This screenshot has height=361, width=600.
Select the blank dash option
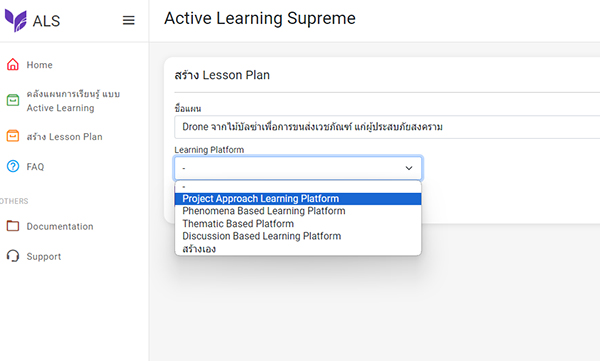pos(298,187)
